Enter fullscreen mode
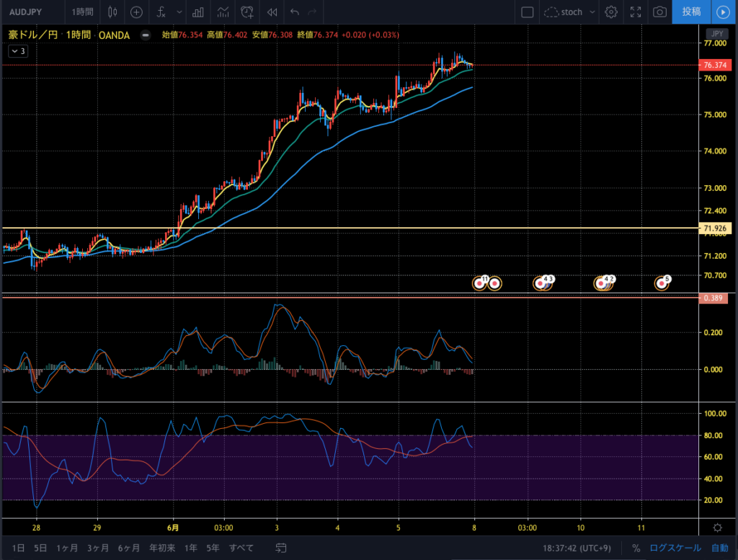 (636, 12)
